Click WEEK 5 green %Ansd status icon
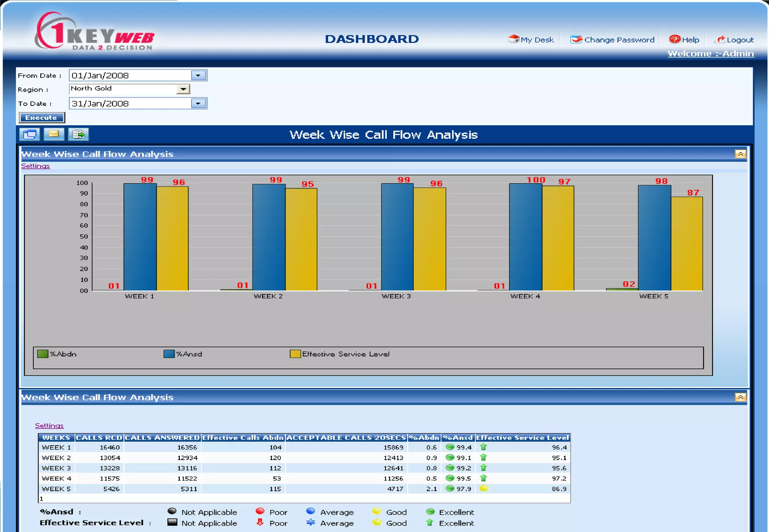 450,488
